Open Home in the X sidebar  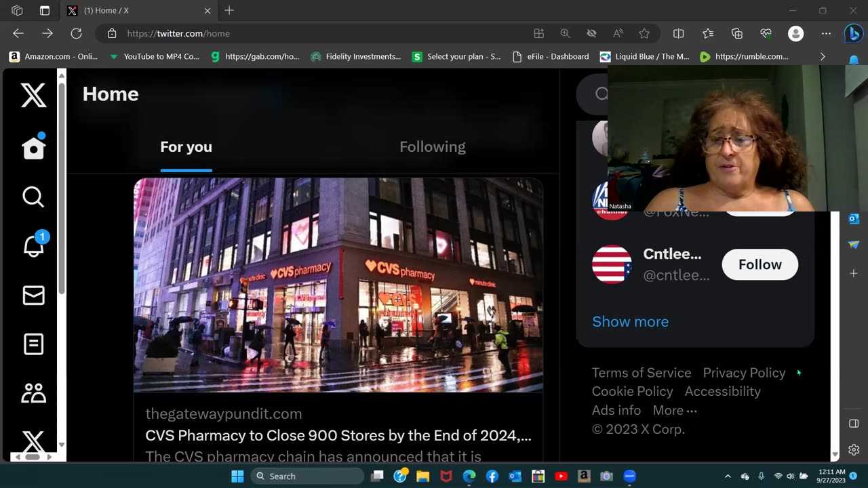click(33, 146)
